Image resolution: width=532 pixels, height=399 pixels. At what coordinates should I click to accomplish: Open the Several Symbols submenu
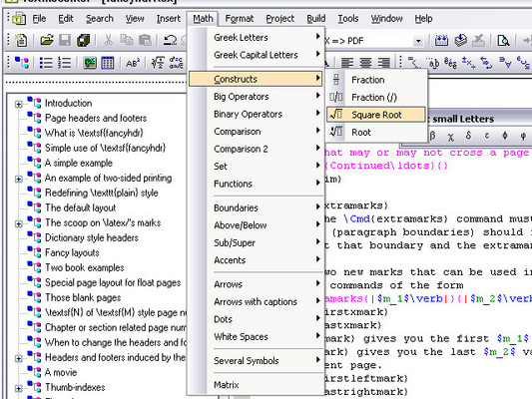[x=257, y=361]
